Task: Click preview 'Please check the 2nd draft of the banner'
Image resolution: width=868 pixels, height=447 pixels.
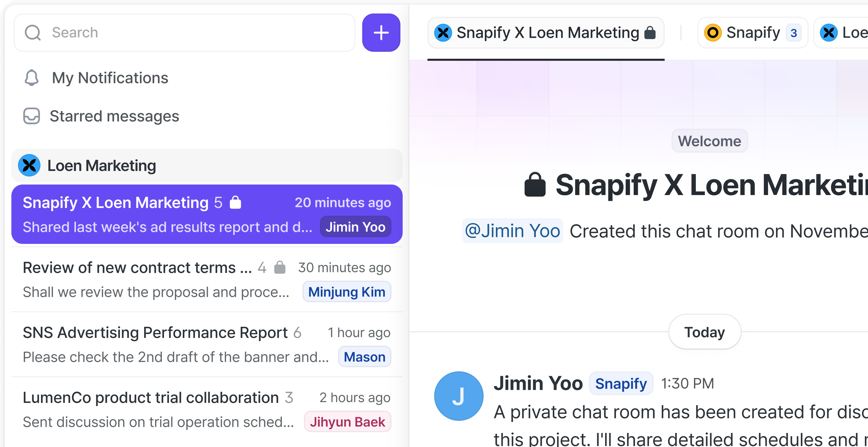Action: (176, 357)
